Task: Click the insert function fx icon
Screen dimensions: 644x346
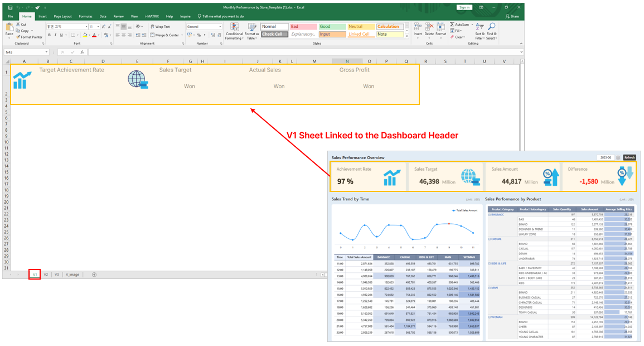Action: (82, 52)
